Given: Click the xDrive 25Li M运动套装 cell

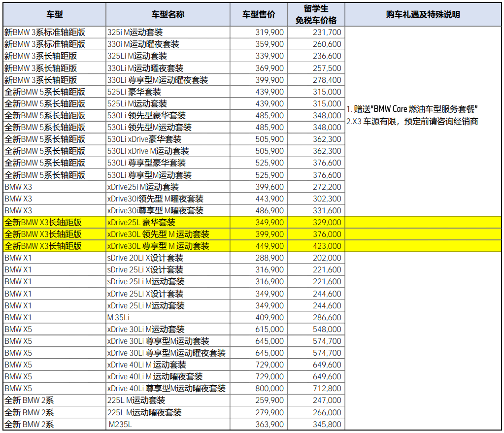Looking at the screenshot, I should tap(168, 306).
